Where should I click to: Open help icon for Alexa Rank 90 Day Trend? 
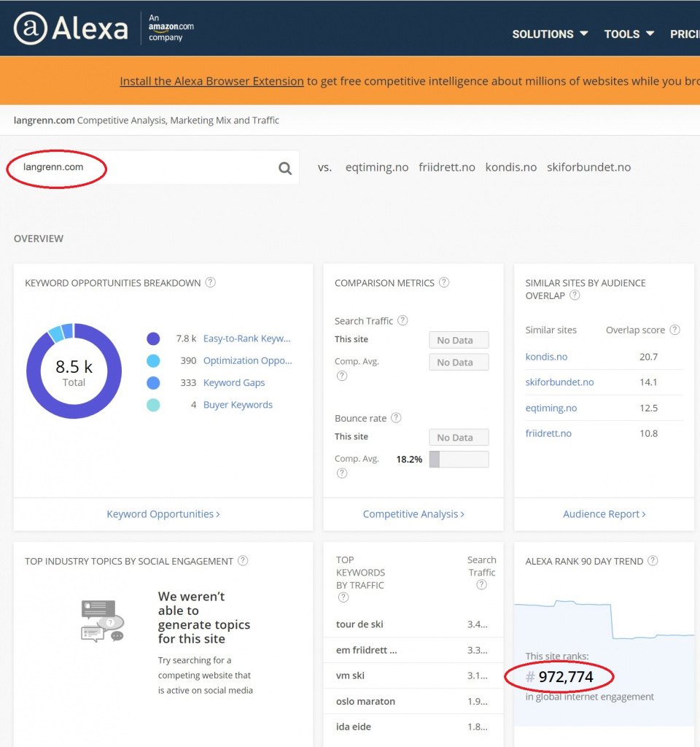click(653, 561)
